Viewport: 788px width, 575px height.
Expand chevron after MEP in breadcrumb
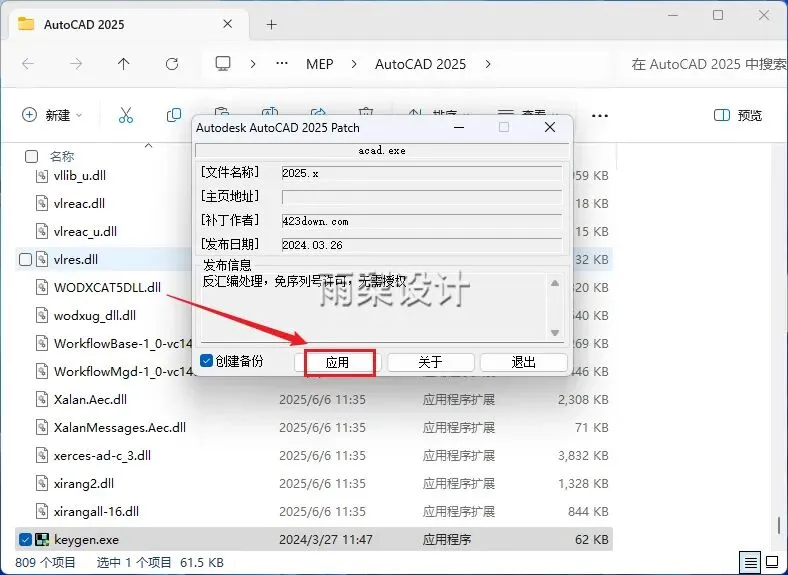(x=354, y=64)
